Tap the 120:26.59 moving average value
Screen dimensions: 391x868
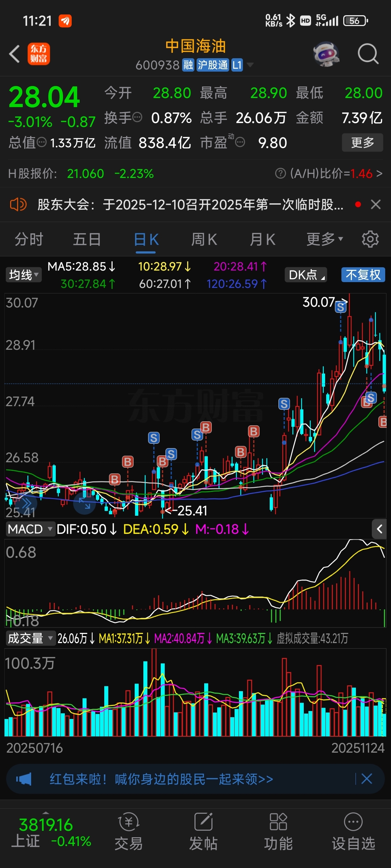click(237, 284)
